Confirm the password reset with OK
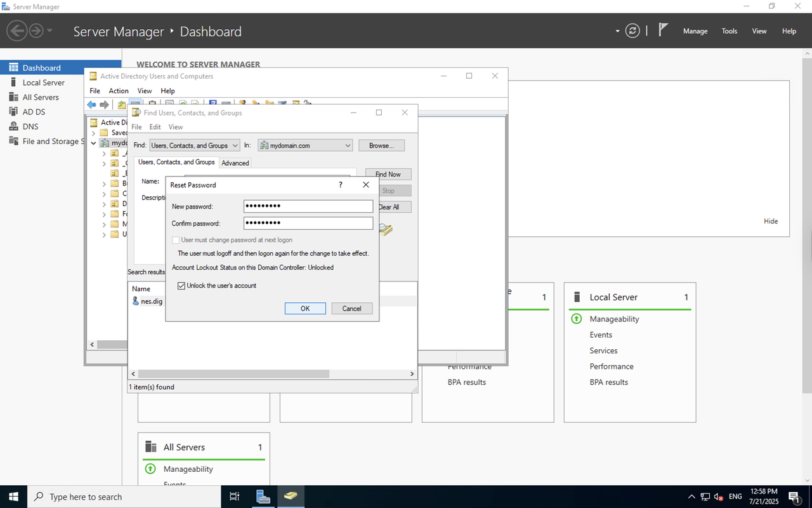 tap(305, 309)
